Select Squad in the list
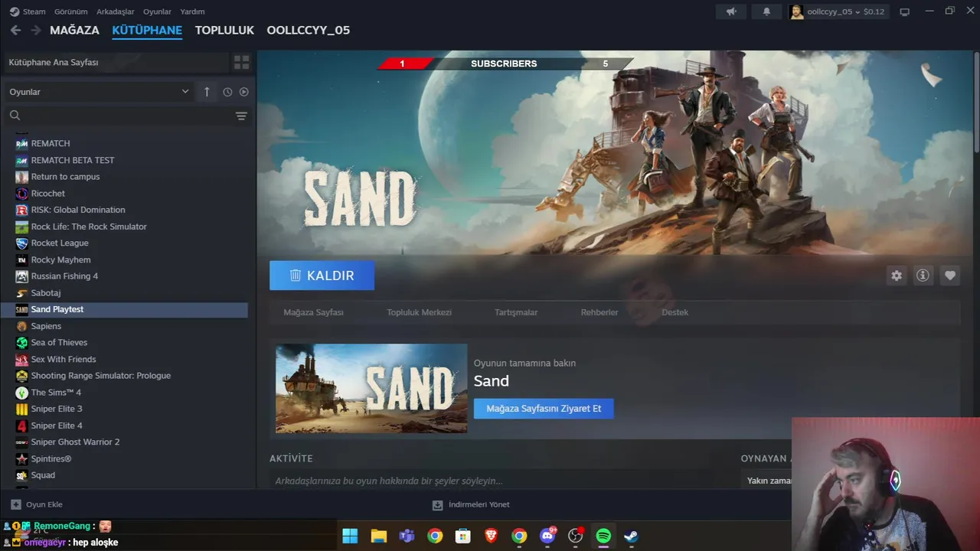 (x=43, y=475)
